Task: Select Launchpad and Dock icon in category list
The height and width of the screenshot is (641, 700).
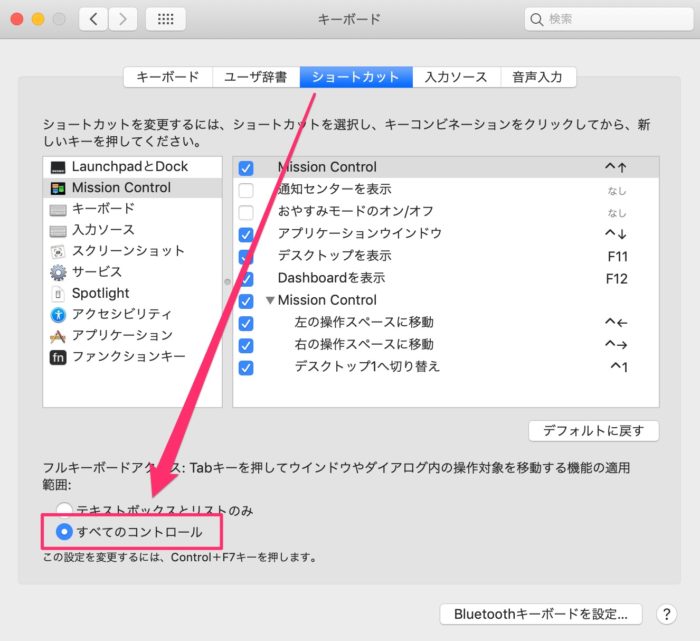Action: [58, 167]
